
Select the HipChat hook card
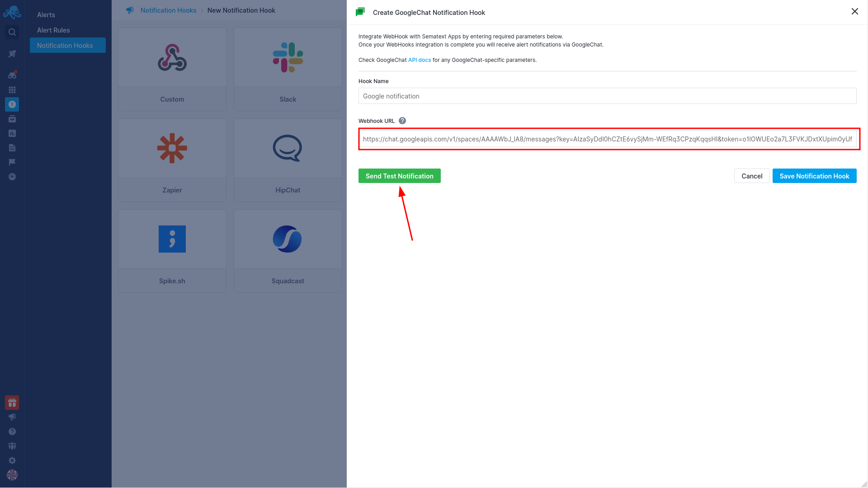pos(288,160)
